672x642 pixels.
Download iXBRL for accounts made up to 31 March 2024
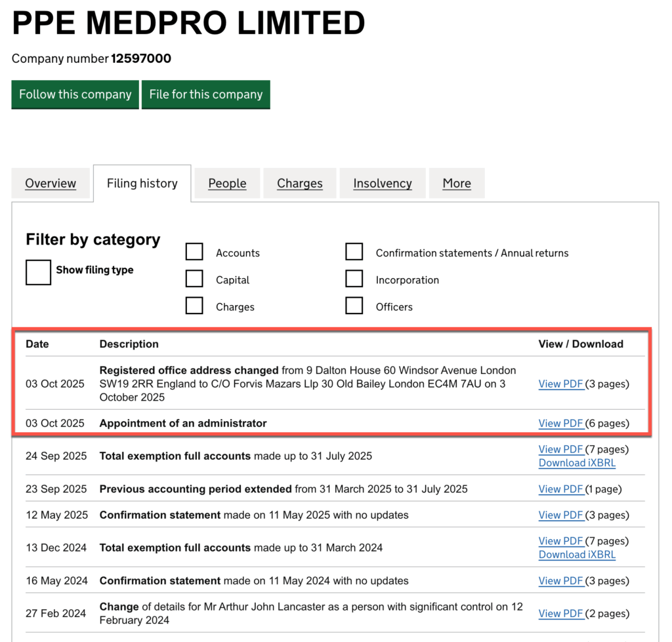577,554
